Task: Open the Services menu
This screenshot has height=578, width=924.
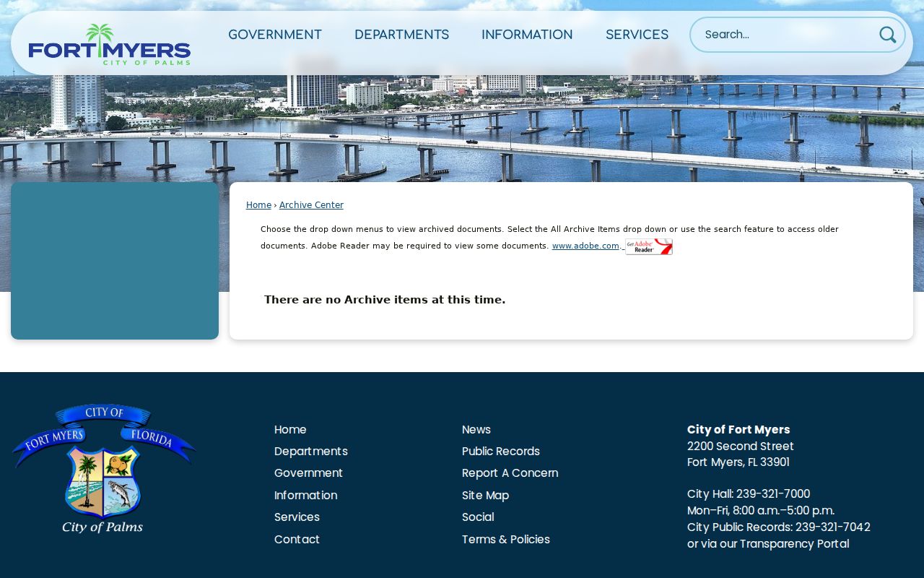Action: tap(637, 35)
